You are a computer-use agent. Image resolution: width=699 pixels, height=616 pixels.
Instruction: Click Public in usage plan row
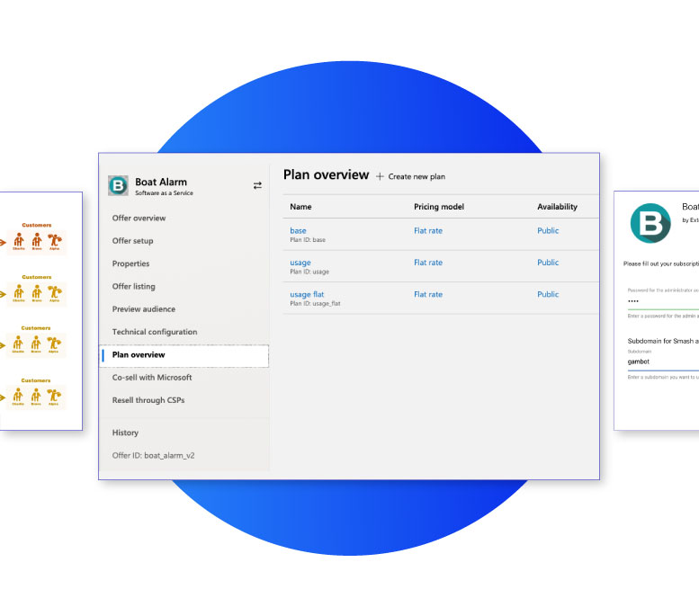(x=548, y=263)
